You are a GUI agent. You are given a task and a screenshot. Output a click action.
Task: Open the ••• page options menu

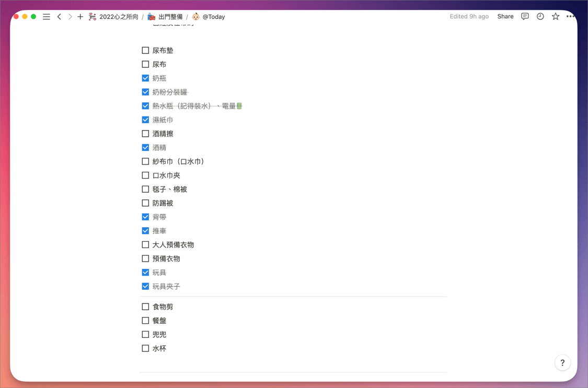(571, 16)
